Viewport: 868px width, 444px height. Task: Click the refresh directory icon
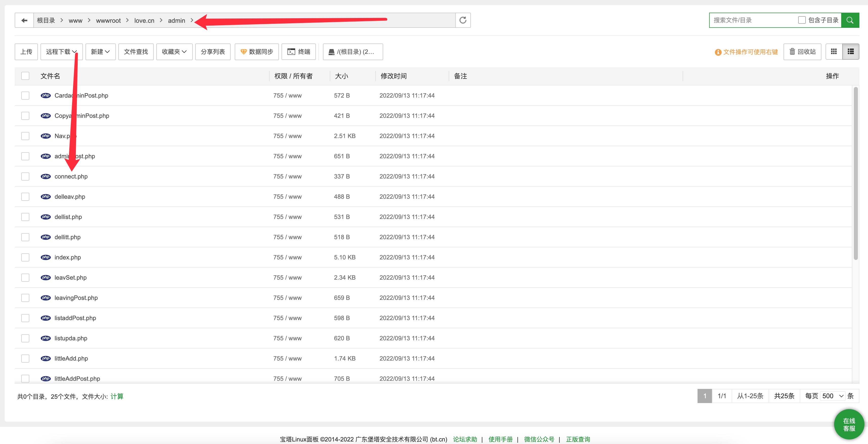tap(463, 20)
